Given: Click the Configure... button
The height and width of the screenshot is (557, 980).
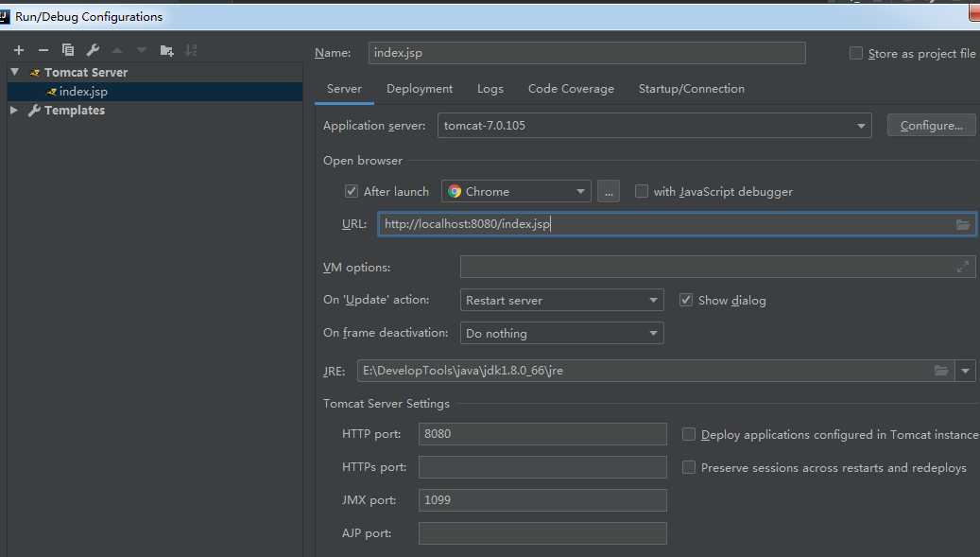Looking at the screenshot, I should click(x=931, y=126).
